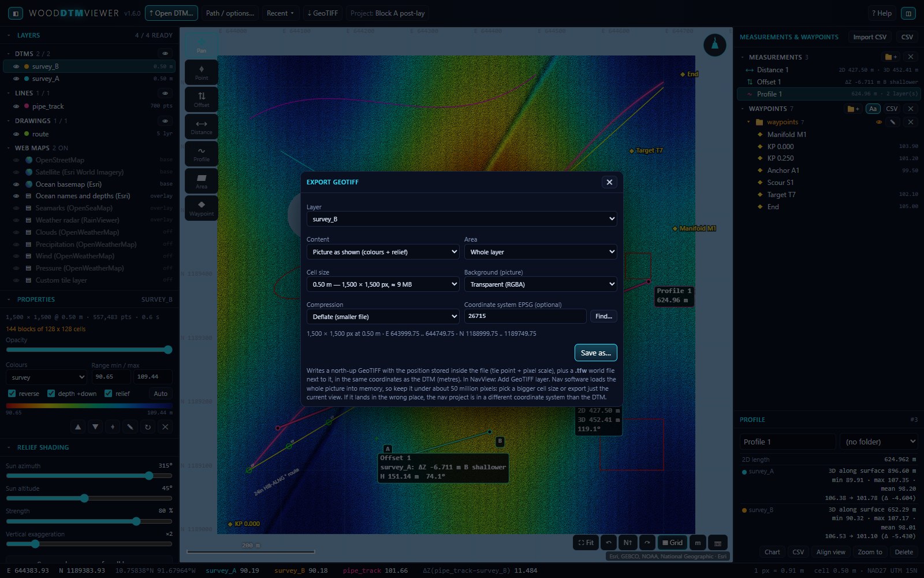Select the Pan tool
This screenshot has width=924, height=578.
point(202,44)
